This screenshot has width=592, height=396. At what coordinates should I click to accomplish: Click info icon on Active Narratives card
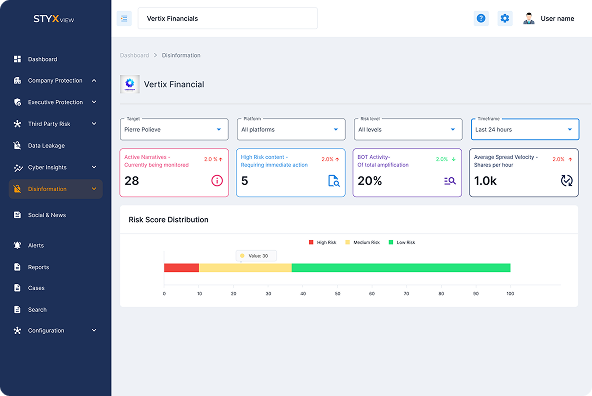point(217,181)
